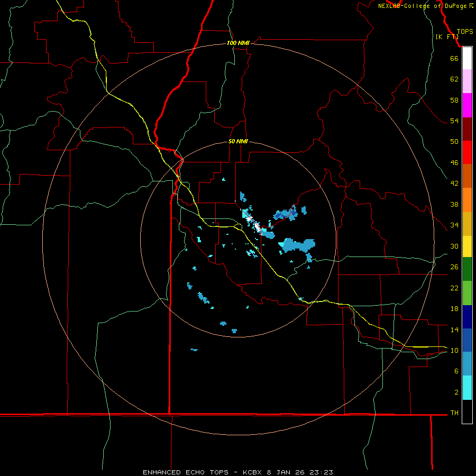
Task: Click the [K FT] units label
Action: (x=447, y=36)
